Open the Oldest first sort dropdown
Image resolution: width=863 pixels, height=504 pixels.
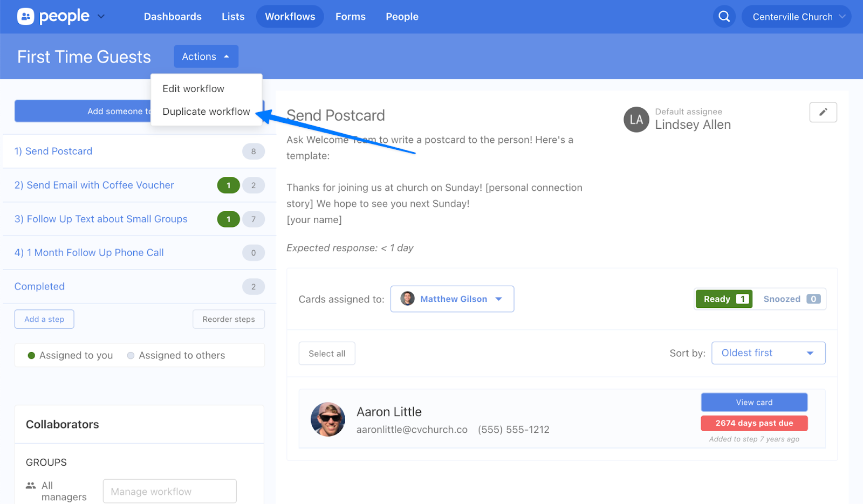pos(768,353)
